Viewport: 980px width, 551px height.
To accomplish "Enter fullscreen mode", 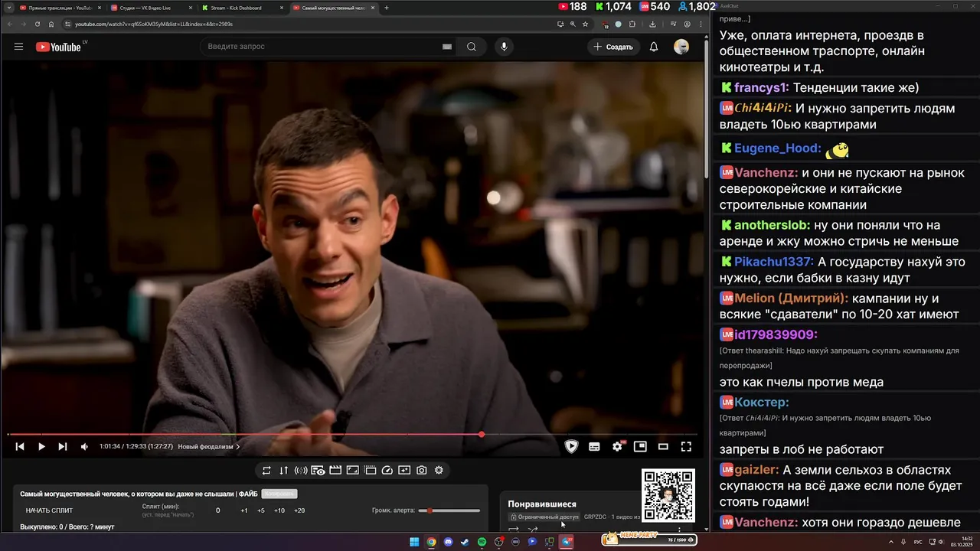I will pos(686,446).
